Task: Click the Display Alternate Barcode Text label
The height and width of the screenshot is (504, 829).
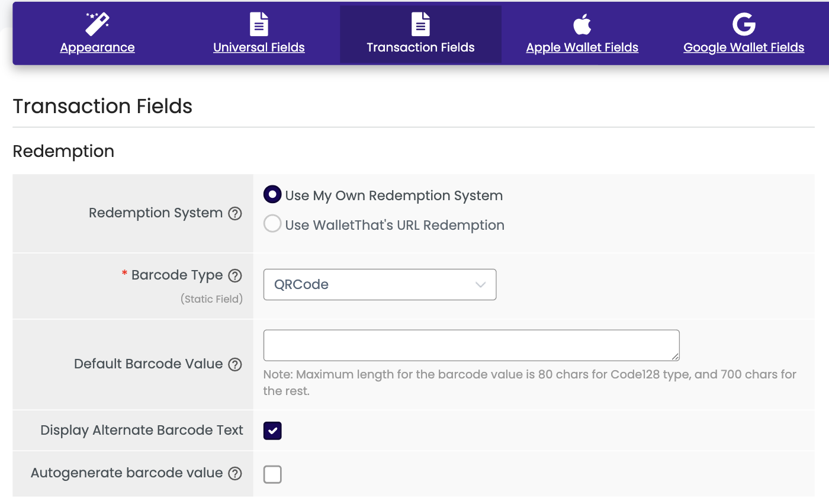Action: [142, 430]
